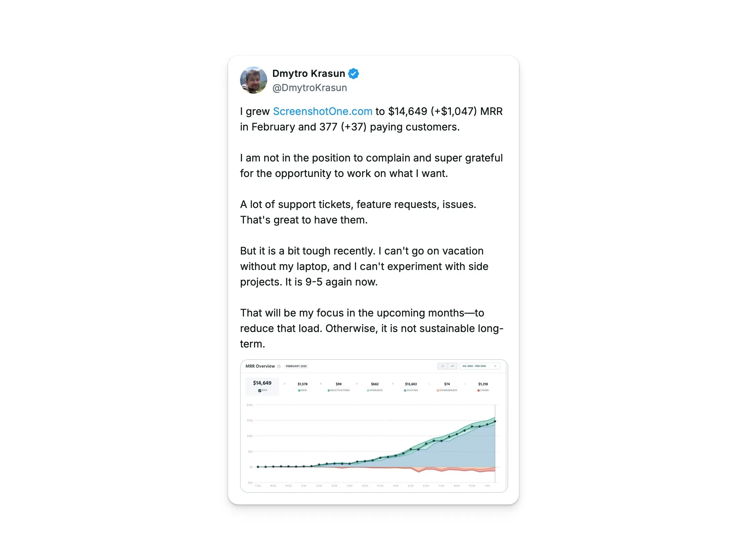Click the $14,649 MRR total value
747x560 pixels.
pyautogui.click(x=262, y=383)
